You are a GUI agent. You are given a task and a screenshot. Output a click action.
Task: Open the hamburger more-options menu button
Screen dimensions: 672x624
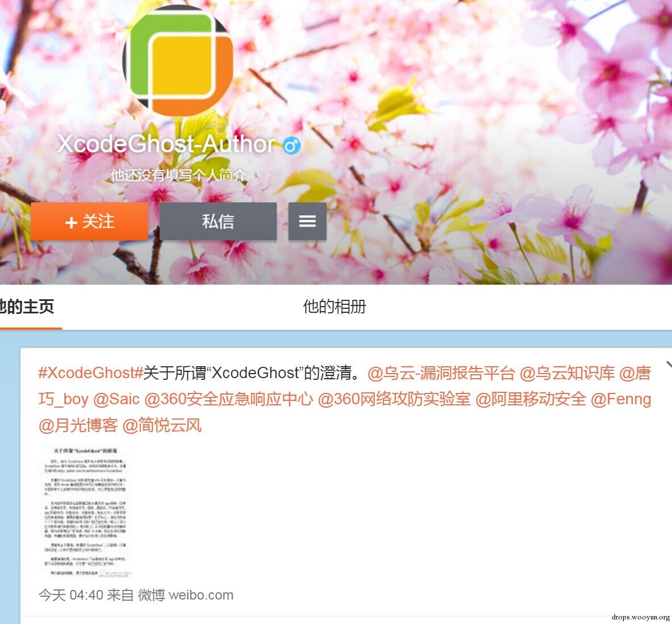point(307,221)
